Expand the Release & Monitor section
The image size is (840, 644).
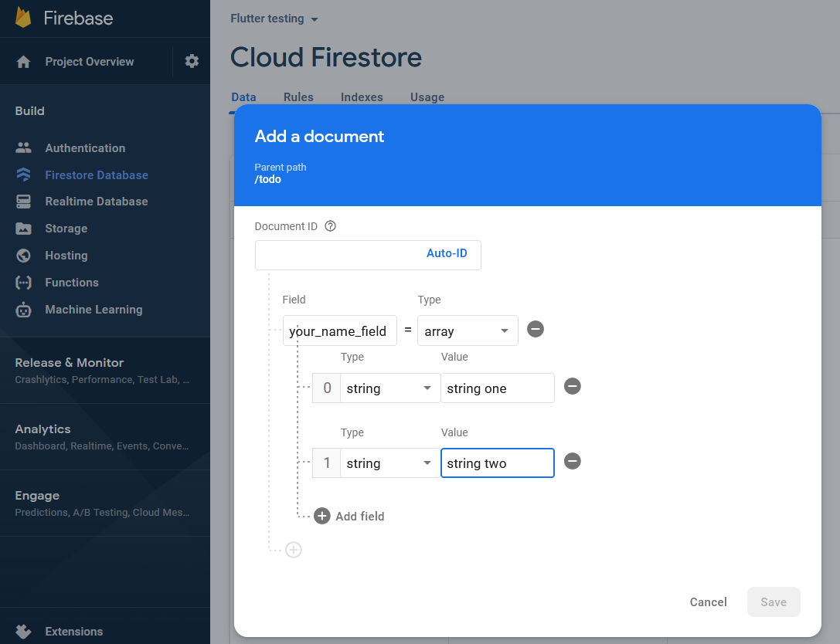(x=105, y=371)
